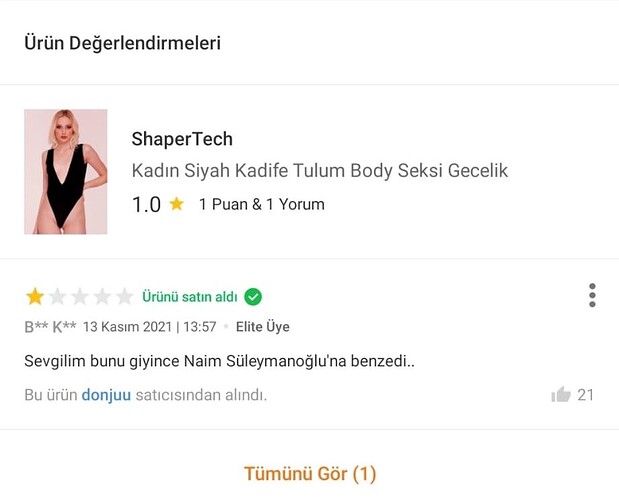Click the first filled review star
Viewport: 619px width, 499px height.
coord(35,297)
